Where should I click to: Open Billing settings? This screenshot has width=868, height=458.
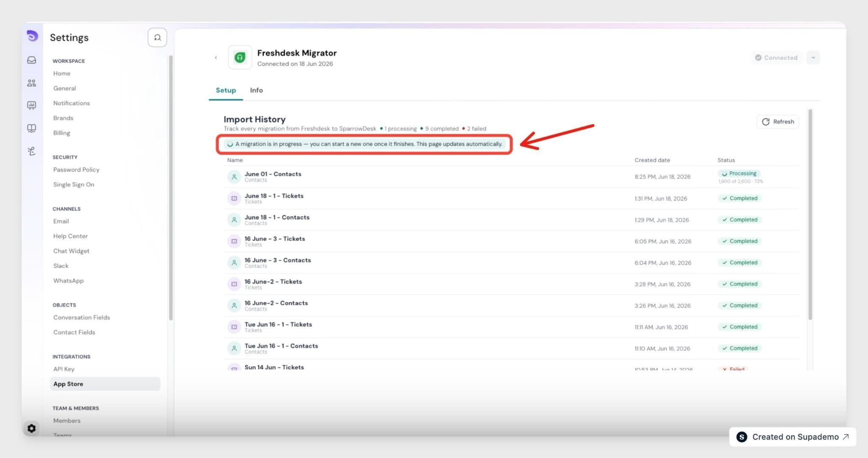pyautogui.click(x=61, y=133)
